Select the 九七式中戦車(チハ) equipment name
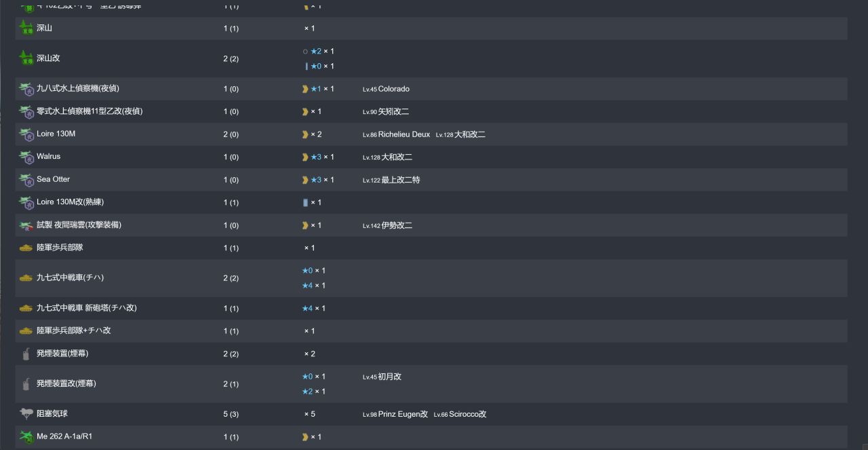 70,278
